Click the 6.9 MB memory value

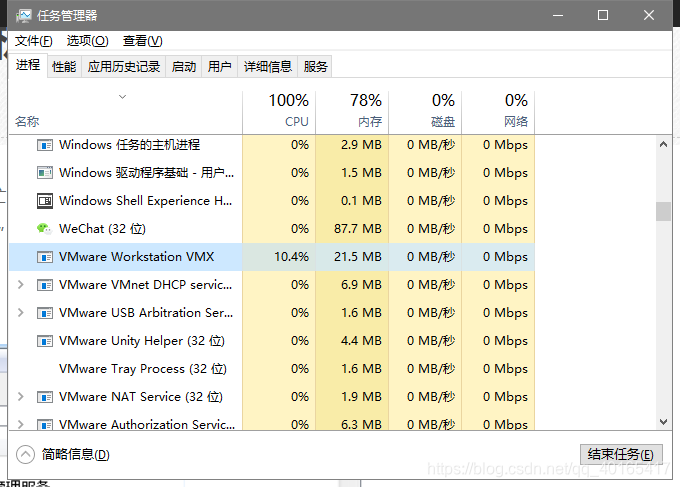pos(361,284)
